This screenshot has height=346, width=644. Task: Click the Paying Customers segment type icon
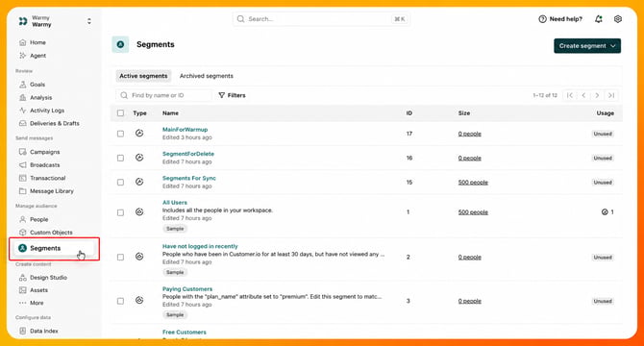(x=139, y=301)
